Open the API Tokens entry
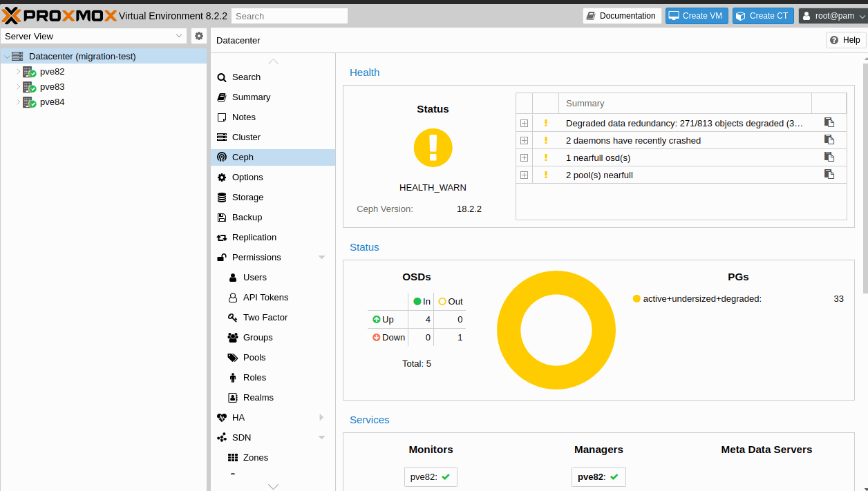Image resolution: width=868 pixels, height=491 pixels. (x=273, y=298)
